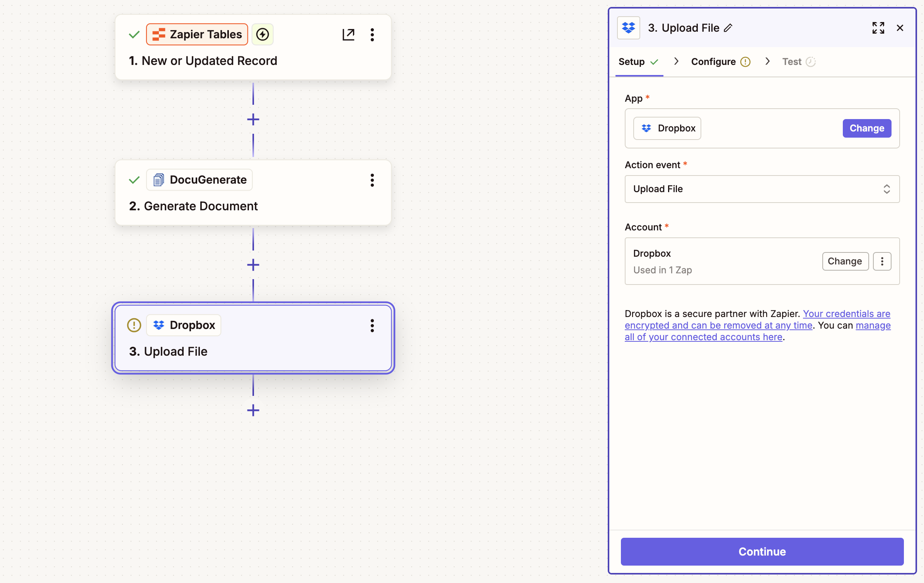
Task: Click the warning icon on Dropbox step card
Action: 134,325
